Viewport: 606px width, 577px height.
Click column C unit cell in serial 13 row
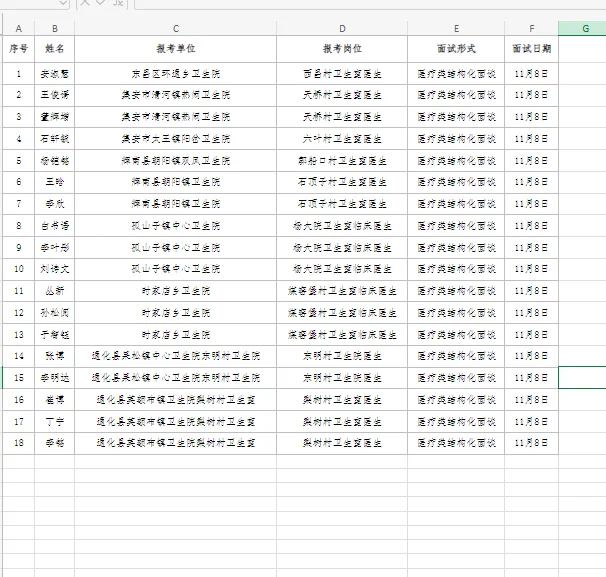(x=175, y=335)
